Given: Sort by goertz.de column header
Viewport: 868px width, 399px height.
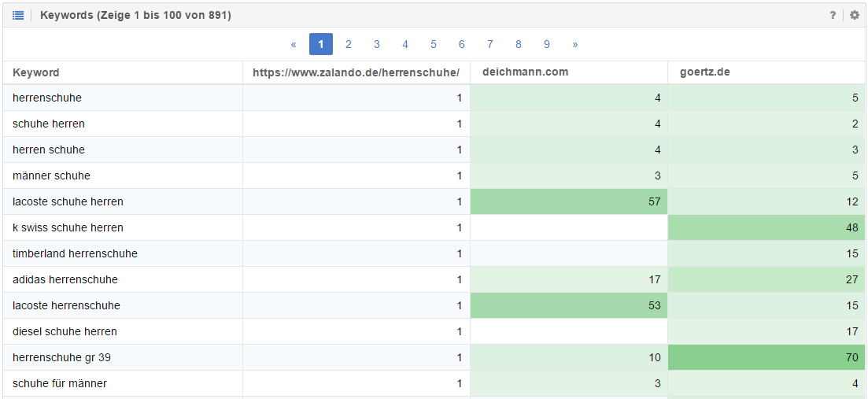Looking at the screenshot, I should 705,72.
